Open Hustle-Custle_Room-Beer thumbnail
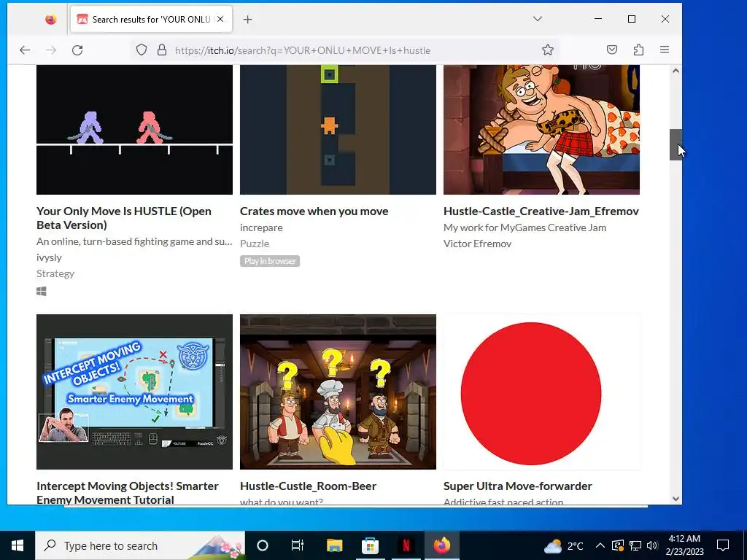The height and width of the screenshot is (560, 747). [x=338, y=392]
